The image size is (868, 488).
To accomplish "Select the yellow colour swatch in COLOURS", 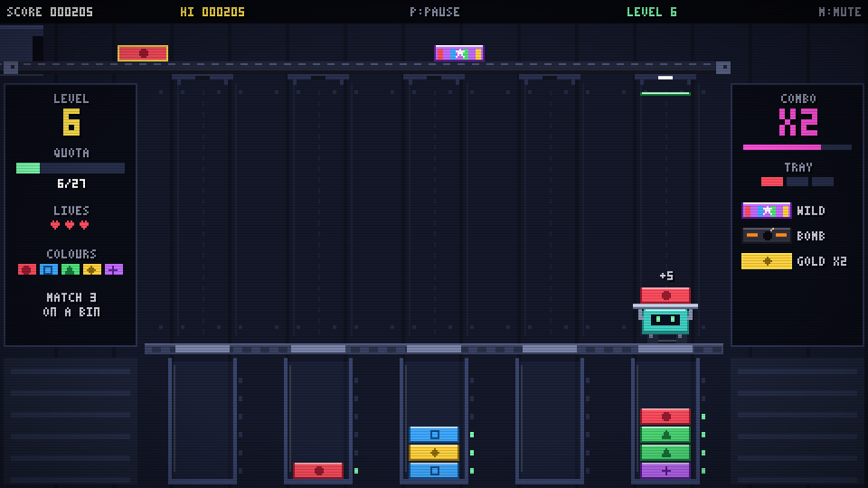I will tap(92, 269).
